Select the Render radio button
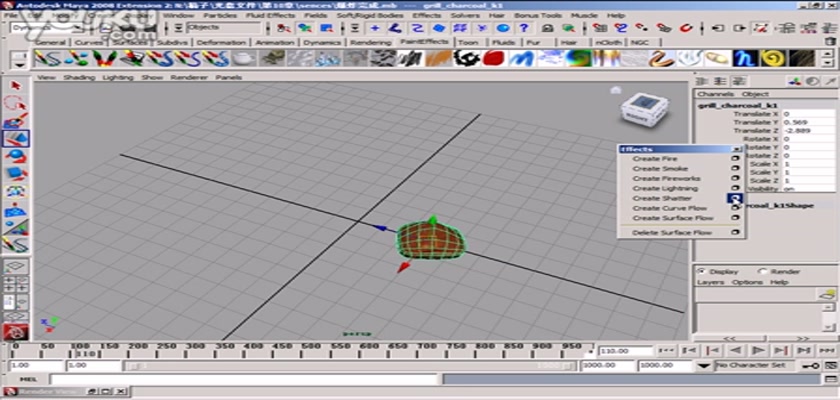840x400 pixels. [762, 271]
